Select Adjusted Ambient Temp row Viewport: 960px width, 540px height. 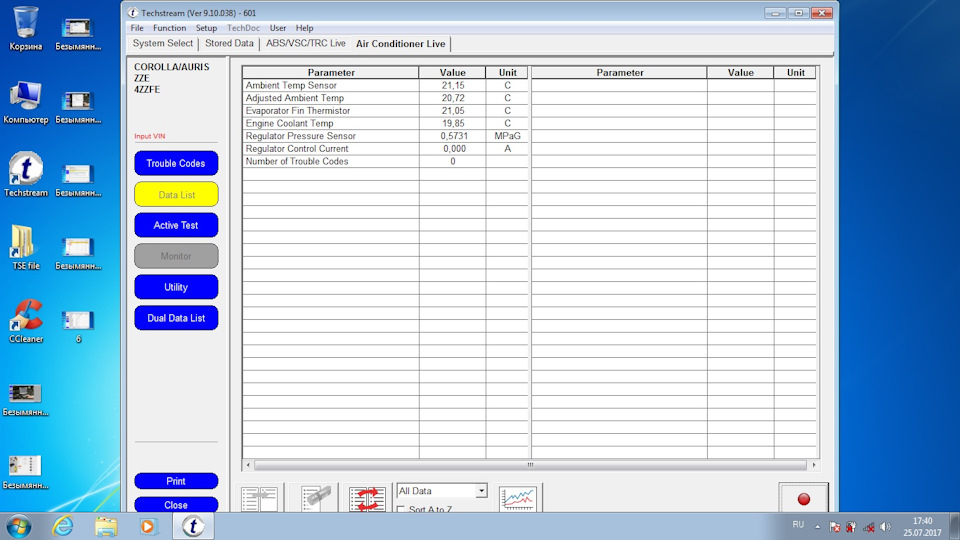[385, 98]
